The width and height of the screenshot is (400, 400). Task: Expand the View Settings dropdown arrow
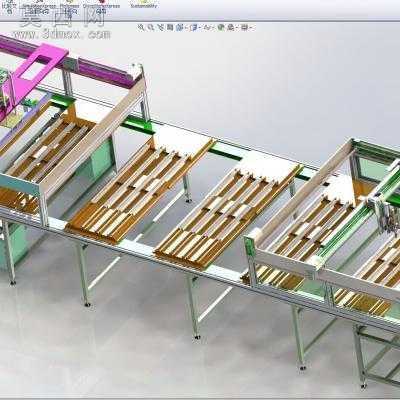(x=250, y=28)
